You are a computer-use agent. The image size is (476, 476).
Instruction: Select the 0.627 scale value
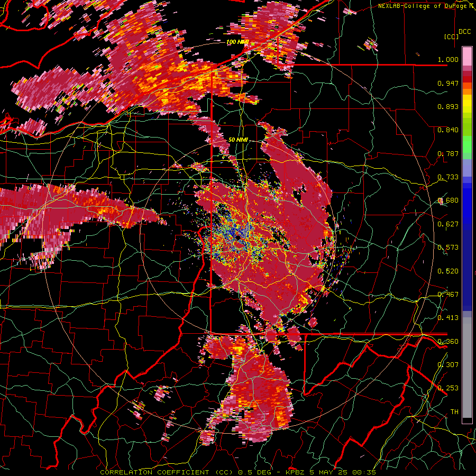(x=448, y=224)
